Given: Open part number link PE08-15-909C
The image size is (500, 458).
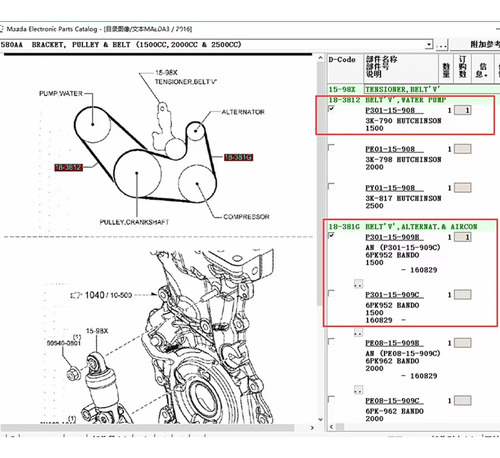Looking at the screenshot, I should [x=394, y=401].
